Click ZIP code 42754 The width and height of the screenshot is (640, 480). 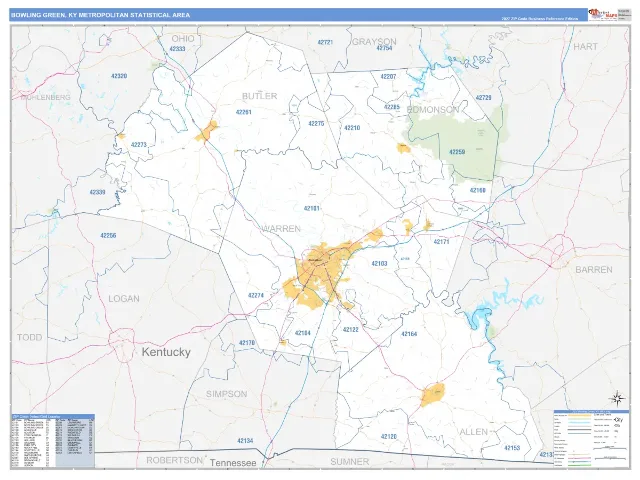tap(384, 48)
